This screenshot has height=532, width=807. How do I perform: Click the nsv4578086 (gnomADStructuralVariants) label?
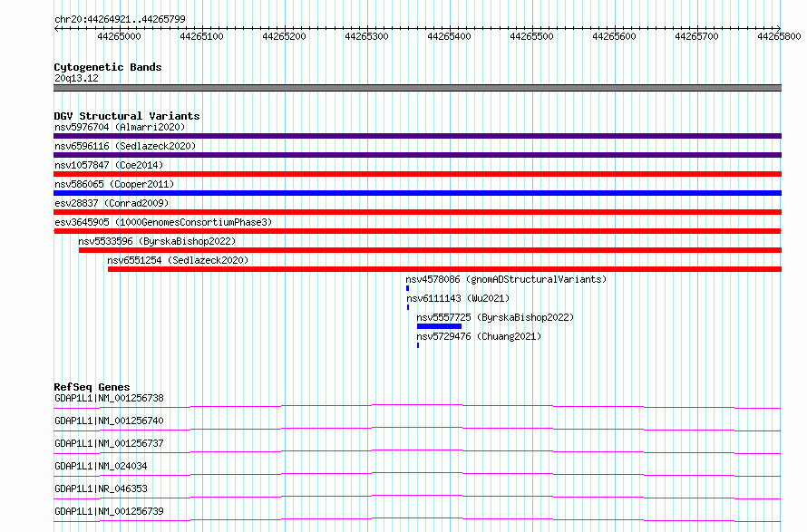[x=507, y=279]
